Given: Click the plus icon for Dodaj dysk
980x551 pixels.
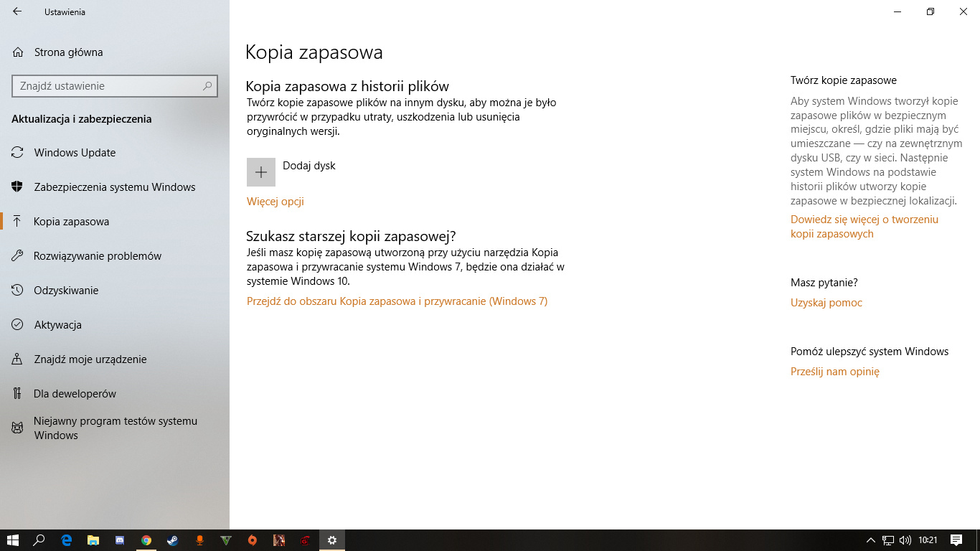Looking at the screenshot, I should (261, 172).
